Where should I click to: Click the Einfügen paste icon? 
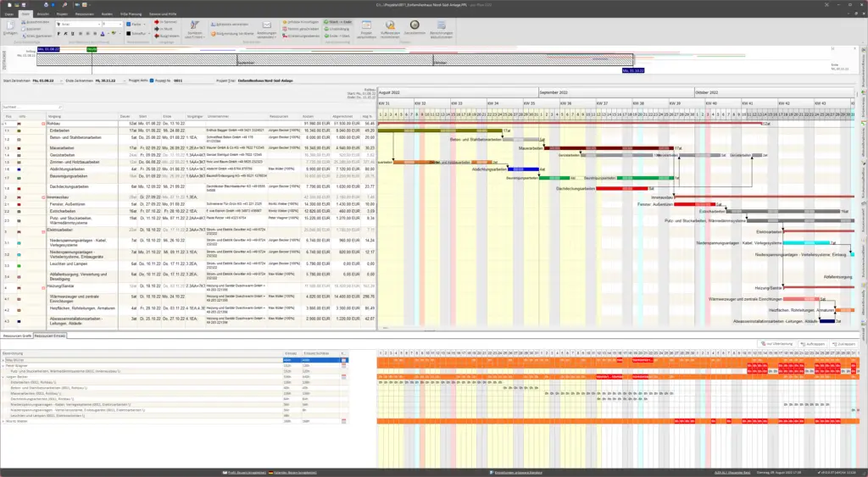click(10, 25)
